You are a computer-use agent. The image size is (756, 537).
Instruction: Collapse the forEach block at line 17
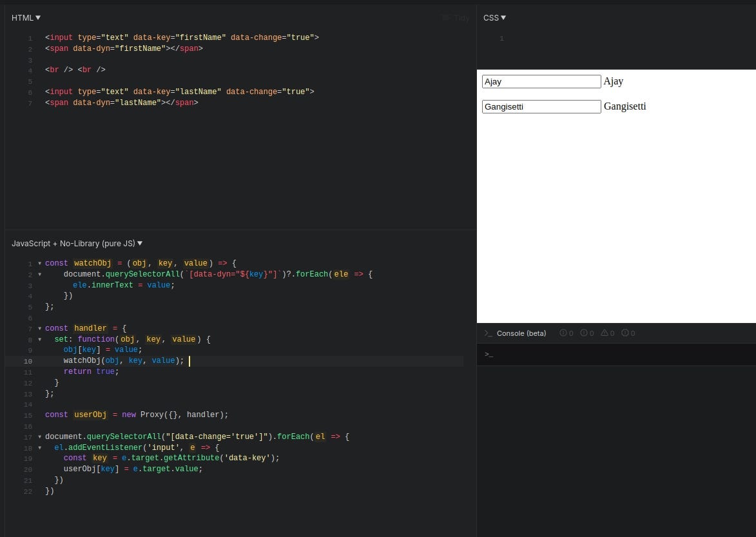pos(39,436)
